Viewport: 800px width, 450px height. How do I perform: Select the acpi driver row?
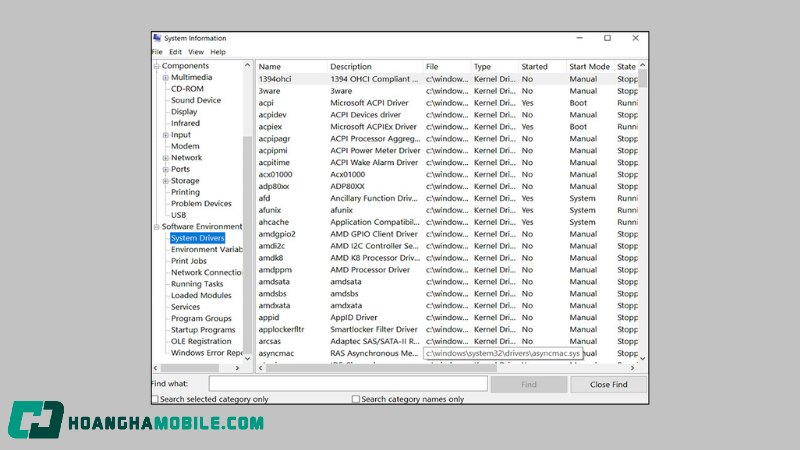[447, 103]
